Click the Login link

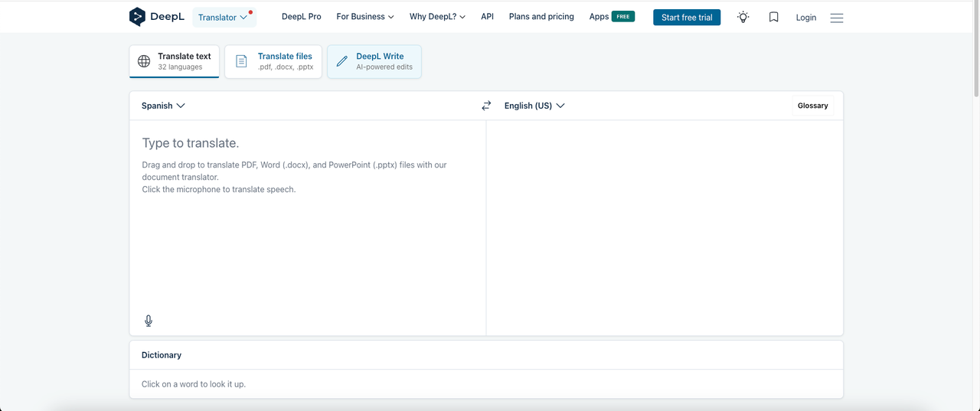(x=805, y=18)
